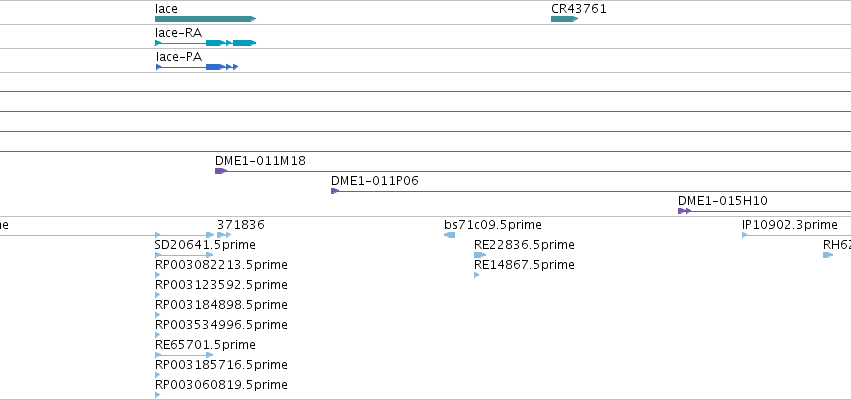This screenshot has height=400, width=851.
Task: Click the DME1-011M18 clone start marker
Action: tap(221, 171)
